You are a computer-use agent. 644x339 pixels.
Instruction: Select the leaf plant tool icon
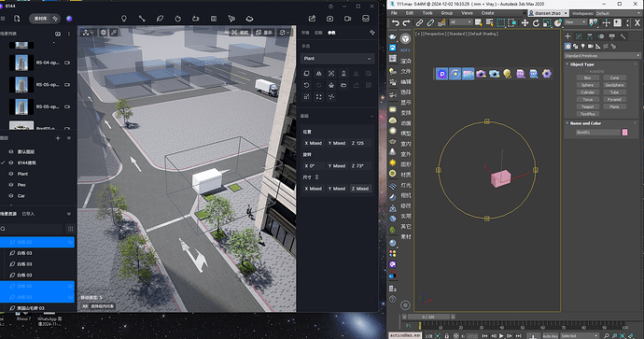pyautogui.click(x=160, y=19)
